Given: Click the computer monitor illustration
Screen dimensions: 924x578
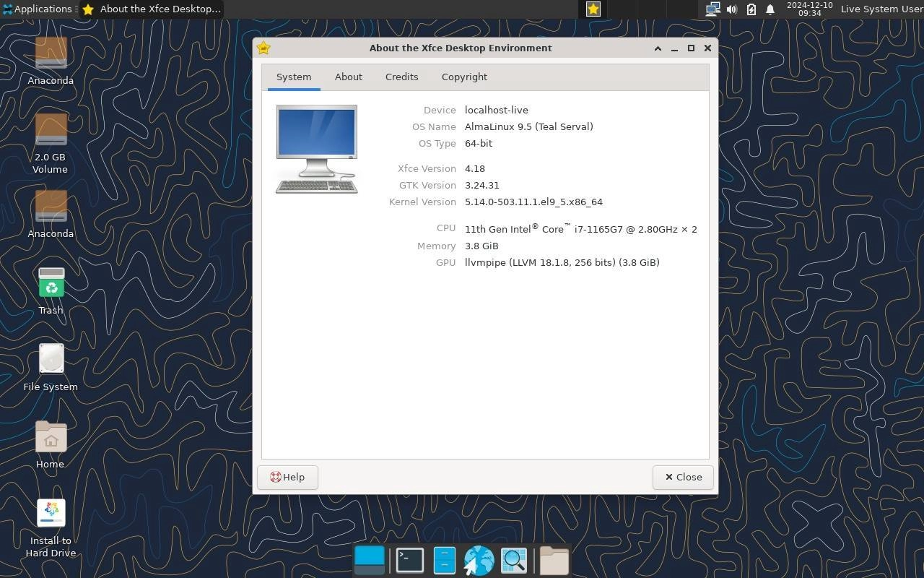Looking at the screenshot, I should click(317, 149).
